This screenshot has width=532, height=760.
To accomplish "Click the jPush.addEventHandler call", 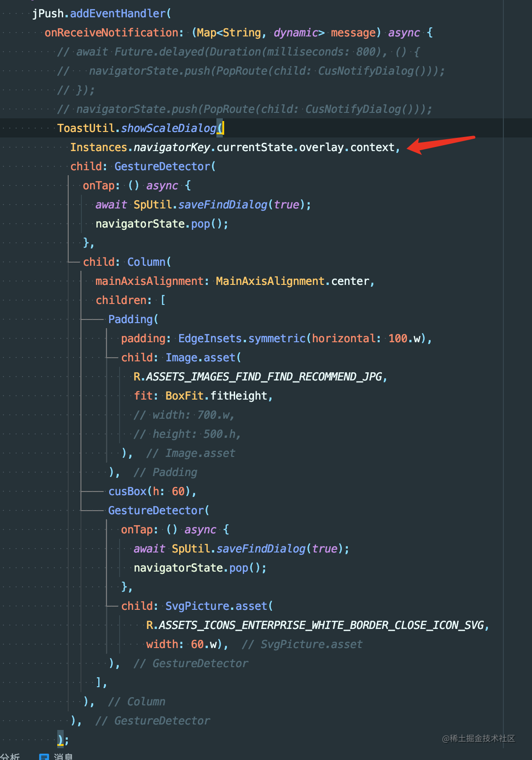I will tap(101, 14).
